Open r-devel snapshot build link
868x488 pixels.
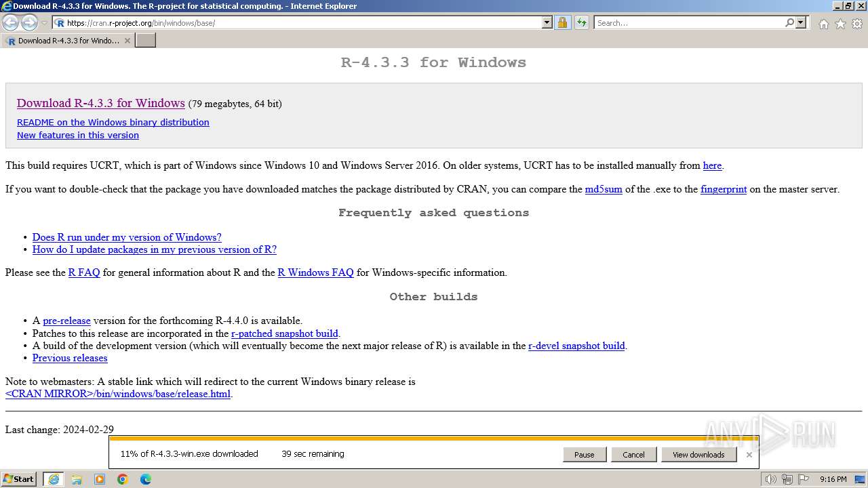pos(576,346)
